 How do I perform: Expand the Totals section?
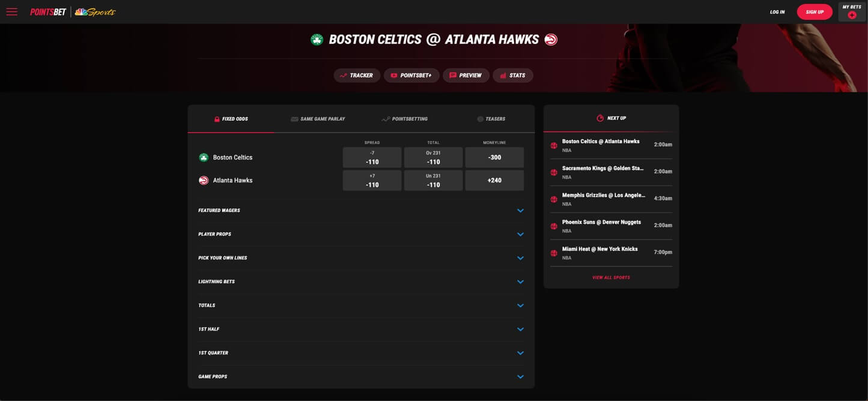(x=361, y=306)
